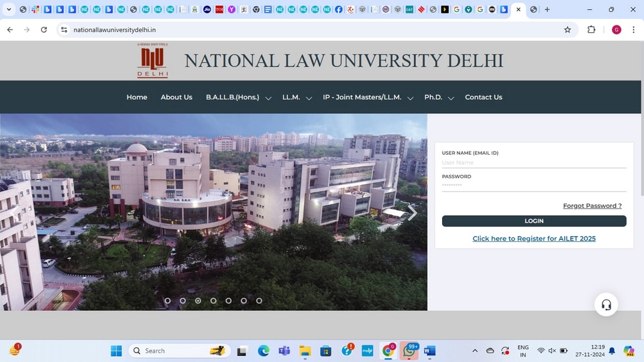Open the Contact Us menu item
644x362 pixels.
pos(484,97)
